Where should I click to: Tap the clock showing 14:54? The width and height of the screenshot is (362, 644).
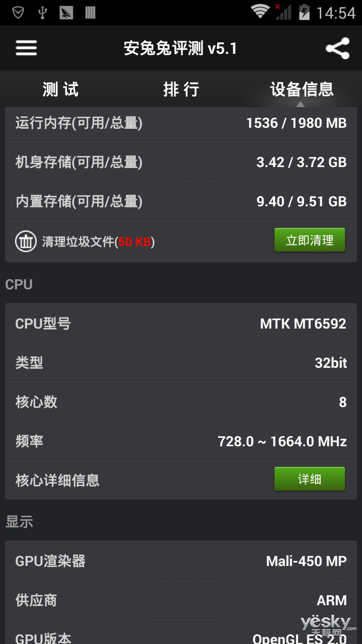tap(336, 13)
